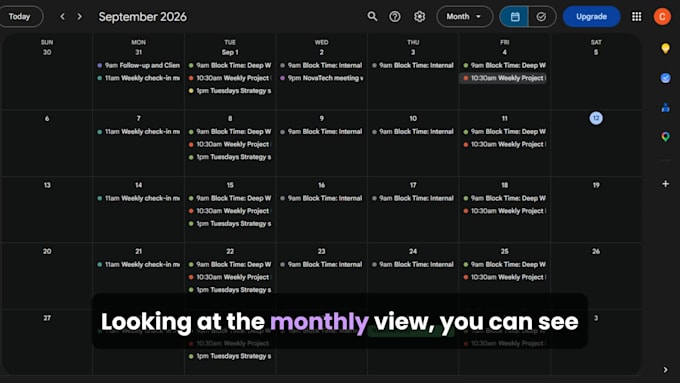Open 10:30am Weekly Project event on Sep 18
Viewport: 680px width, 383px height.
[504, 211]
